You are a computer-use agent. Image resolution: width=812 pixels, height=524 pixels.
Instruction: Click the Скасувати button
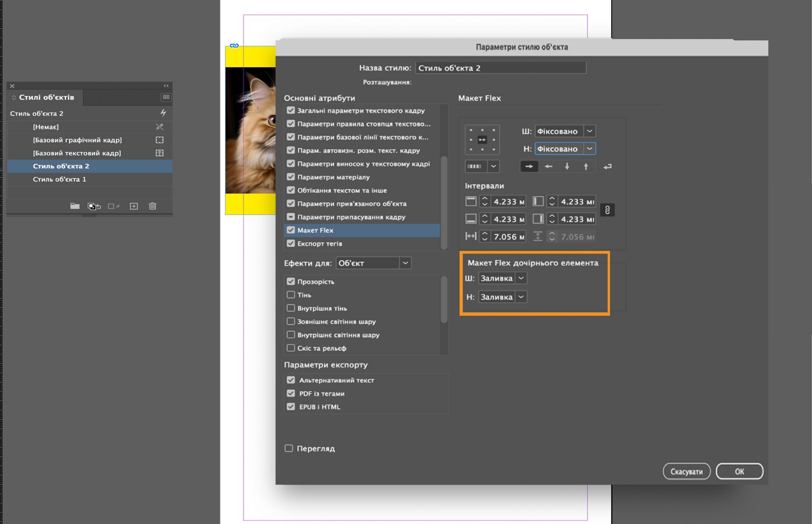pyautogui.click(x=686, y=472)
